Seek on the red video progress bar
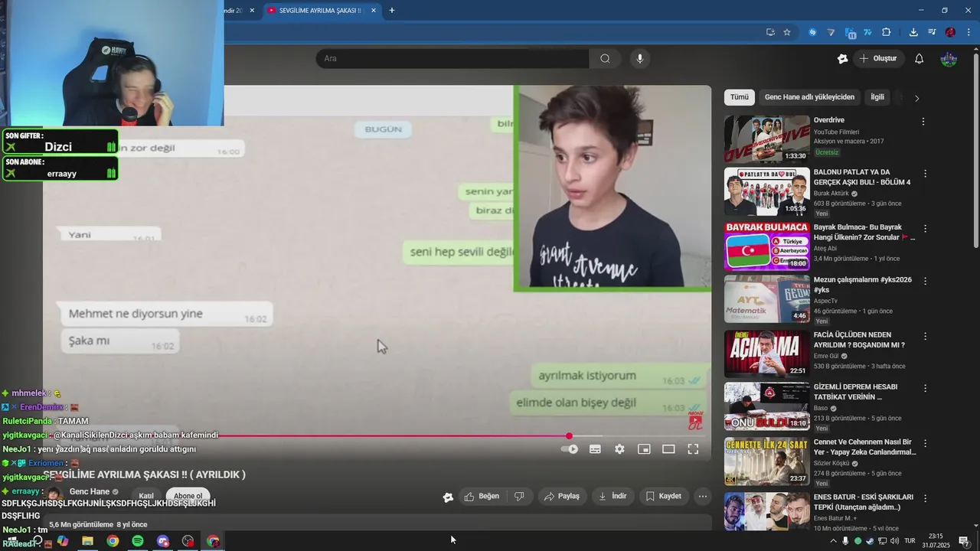 coord(377,436)
